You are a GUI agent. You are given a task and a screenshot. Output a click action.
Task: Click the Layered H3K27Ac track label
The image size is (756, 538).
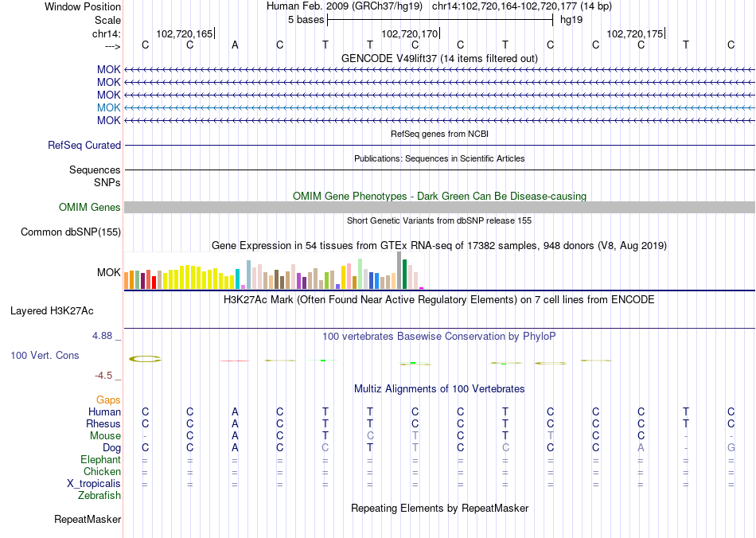point(52,311)
